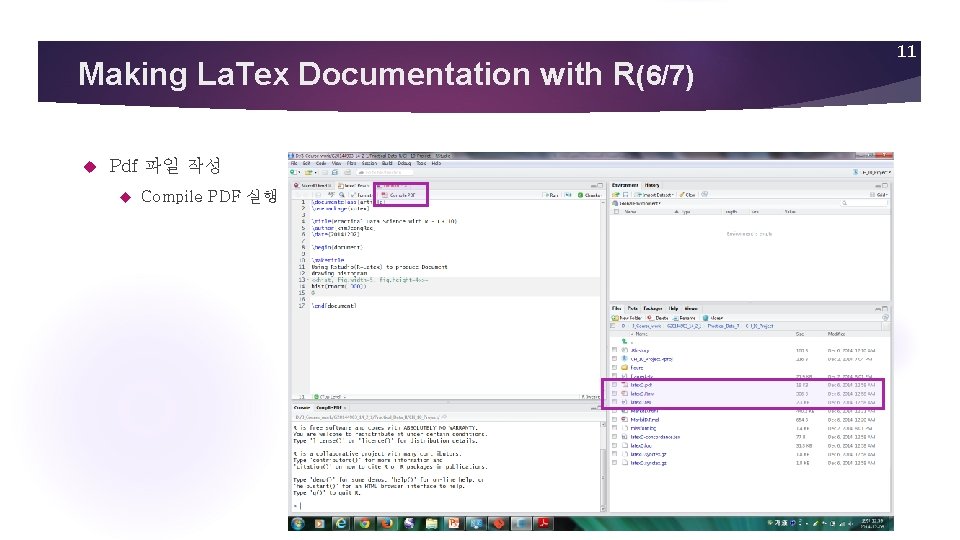The width and height of the screenshot is (960, 540).
Task: Open the File menu in RStudio
Action: (x=294, y=163)
